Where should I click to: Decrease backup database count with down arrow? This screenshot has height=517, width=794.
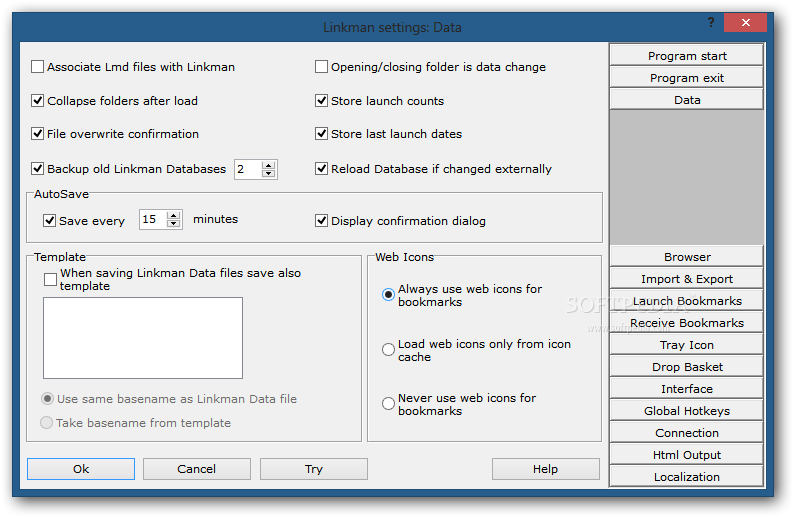tap(269, 173)
